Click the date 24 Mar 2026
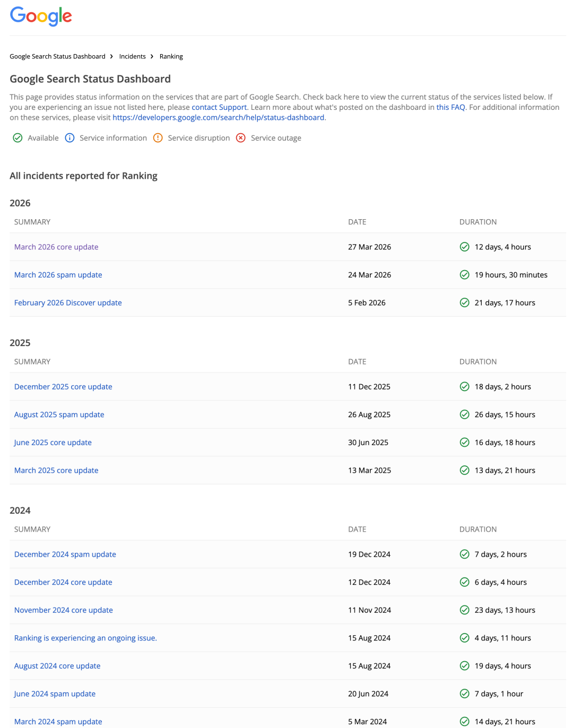This screenshot has height=728, width=573. pos(369,275)
